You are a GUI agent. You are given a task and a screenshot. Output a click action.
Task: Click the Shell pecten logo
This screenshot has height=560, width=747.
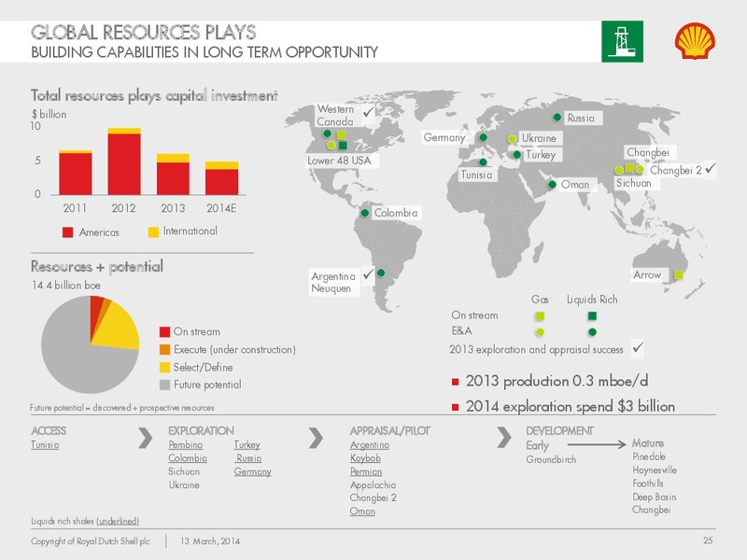(x=695, y=41)
